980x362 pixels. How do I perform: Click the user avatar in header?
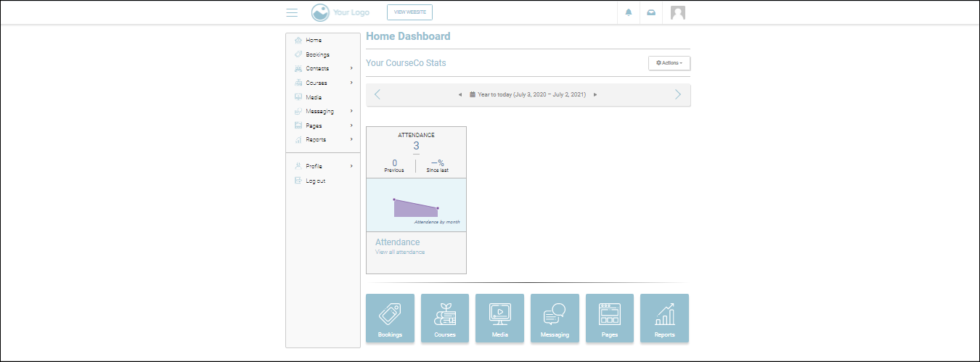coord(678,12)
